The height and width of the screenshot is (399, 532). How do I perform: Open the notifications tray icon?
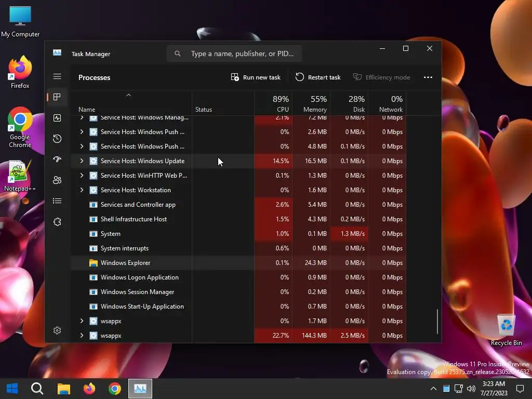(x=520, y=389)
